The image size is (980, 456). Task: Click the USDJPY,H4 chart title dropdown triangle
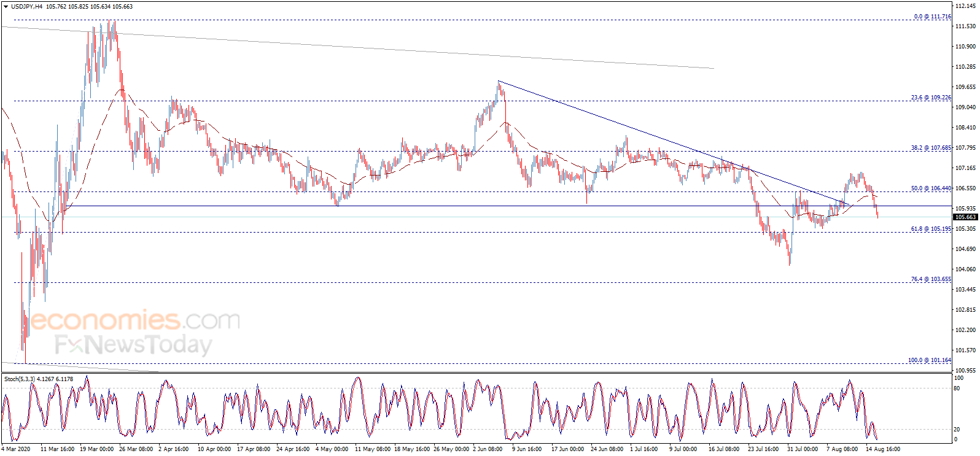point(6,7)
